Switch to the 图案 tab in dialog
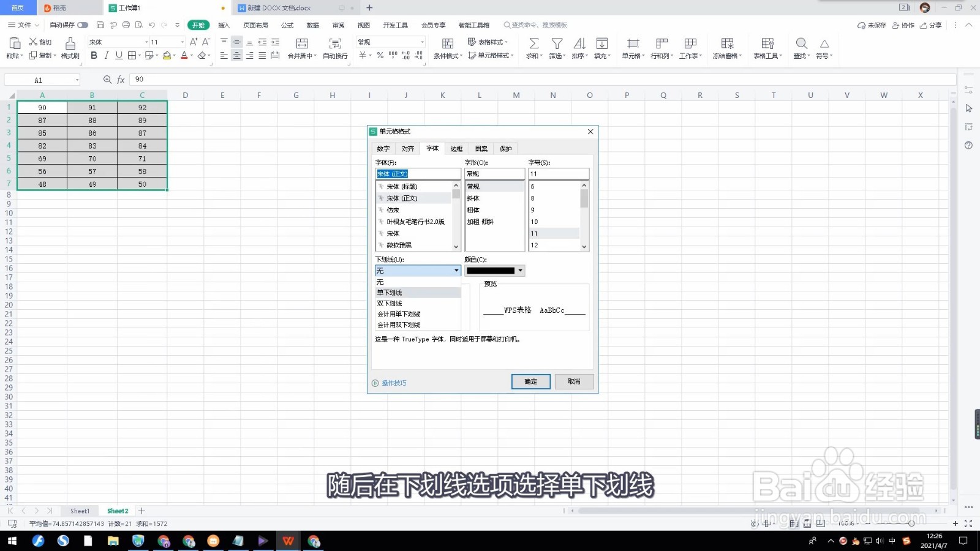 (481, 149)
